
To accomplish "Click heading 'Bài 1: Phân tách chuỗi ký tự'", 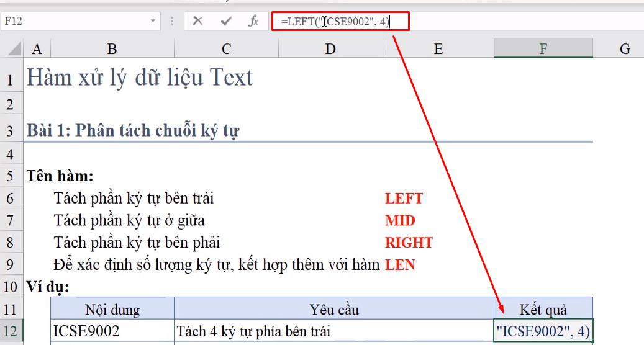I will tap(133, 130).
